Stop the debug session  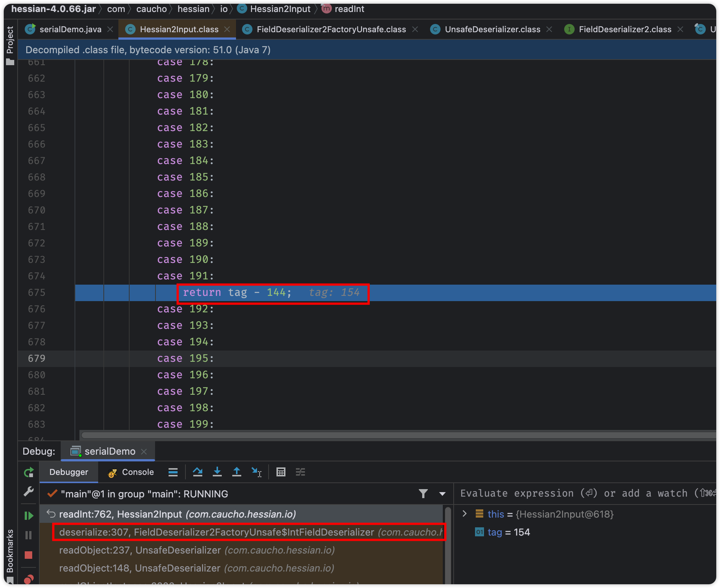tap(29, 555)
